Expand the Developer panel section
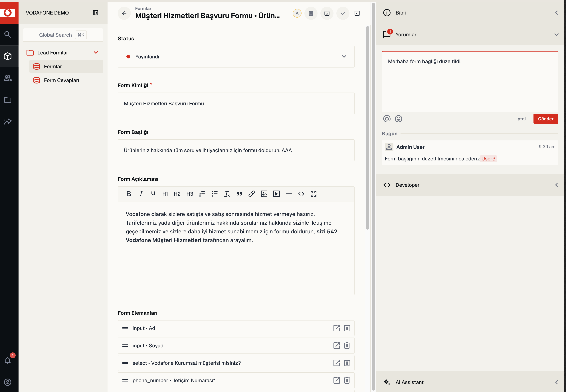 [470, 185]
